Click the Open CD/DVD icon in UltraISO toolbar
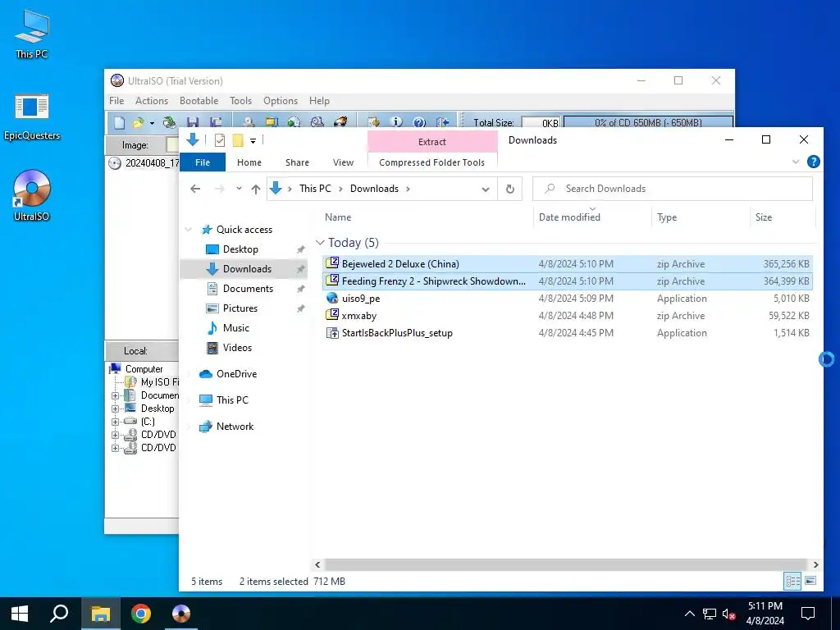This screenshot has width=840, height=630. coord(169,123)
